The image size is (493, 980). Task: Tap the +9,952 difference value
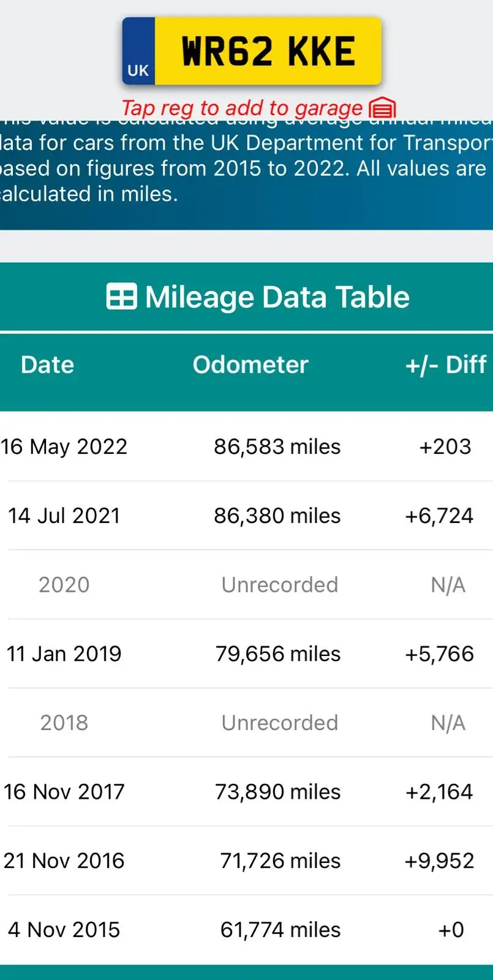(439, 861)
